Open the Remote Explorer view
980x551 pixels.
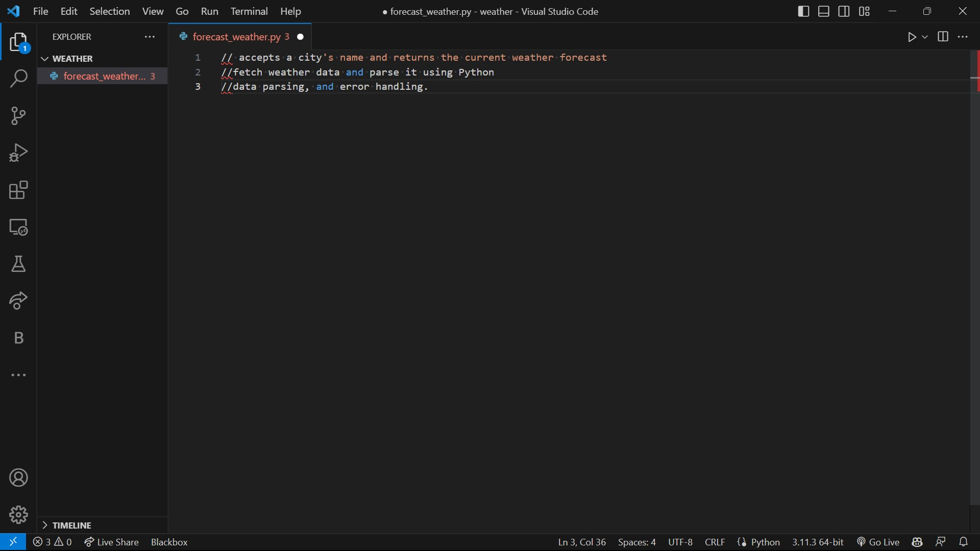(18, 227)
